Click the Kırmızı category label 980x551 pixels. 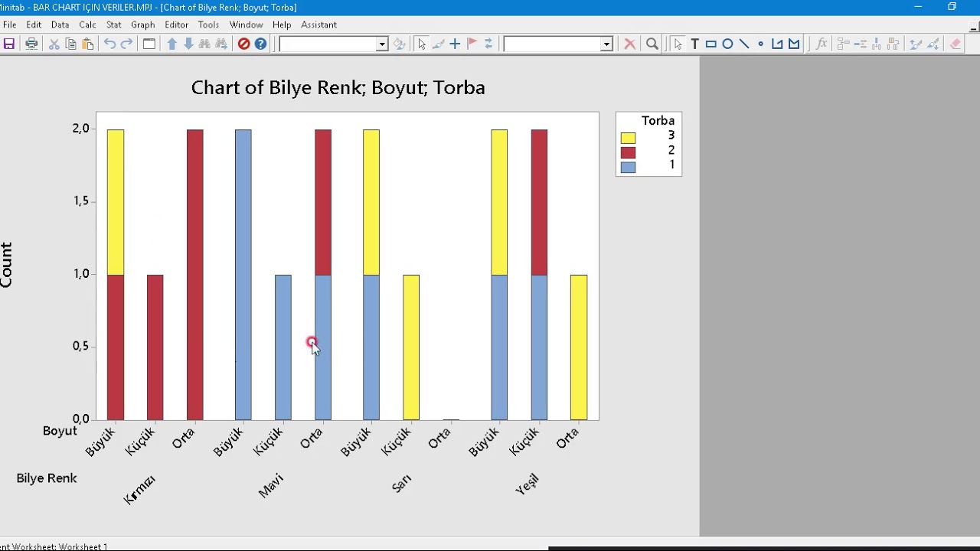[x=139, y=490]
